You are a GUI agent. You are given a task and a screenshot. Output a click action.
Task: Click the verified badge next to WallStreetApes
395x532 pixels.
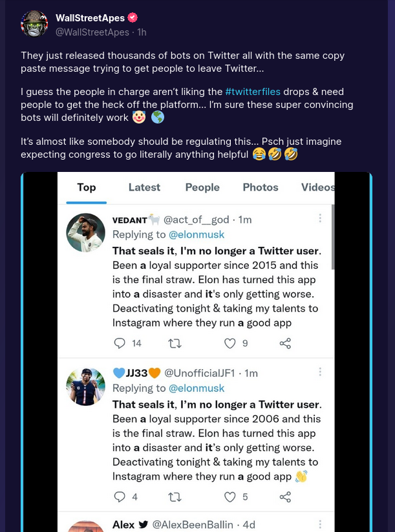[133, 17]
